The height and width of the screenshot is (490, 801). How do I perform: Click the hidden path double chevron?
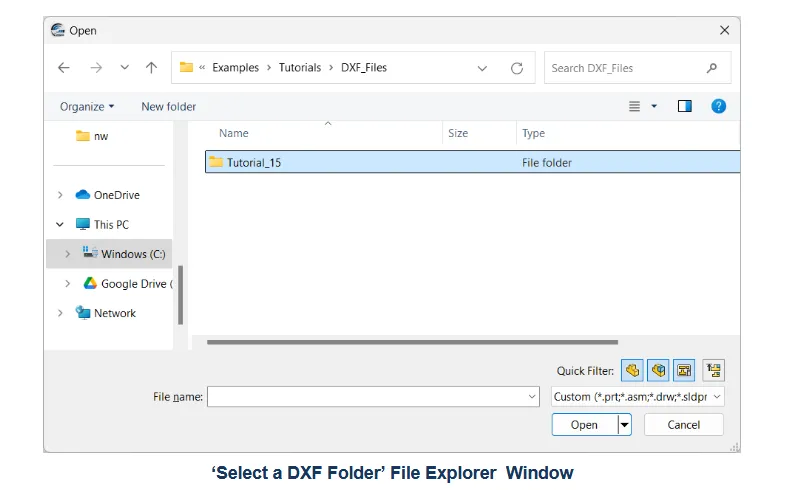pos(202,67)
